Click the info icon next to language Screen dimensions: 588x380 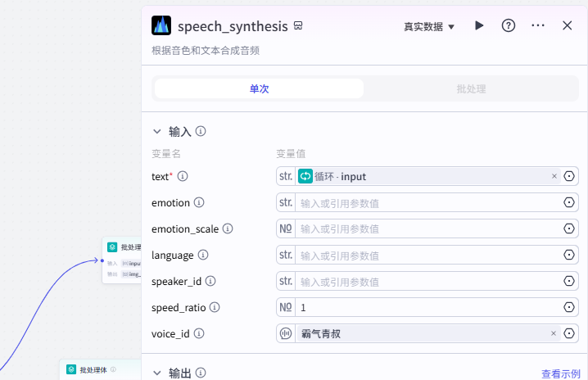(x=203, y=255)
